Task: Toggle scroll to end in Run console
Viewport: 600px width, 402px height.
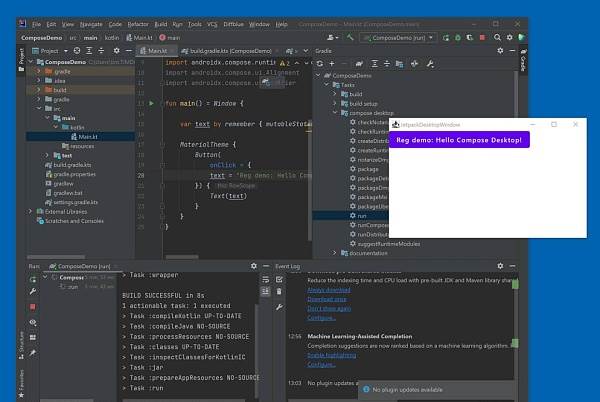Action: pyautogui.click(x=266, y=291)
